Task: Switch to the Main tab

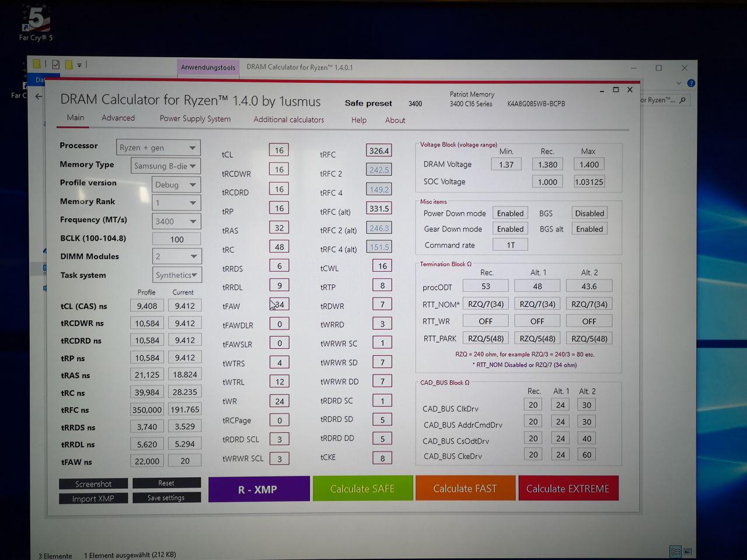Action: tap(75, 118)
